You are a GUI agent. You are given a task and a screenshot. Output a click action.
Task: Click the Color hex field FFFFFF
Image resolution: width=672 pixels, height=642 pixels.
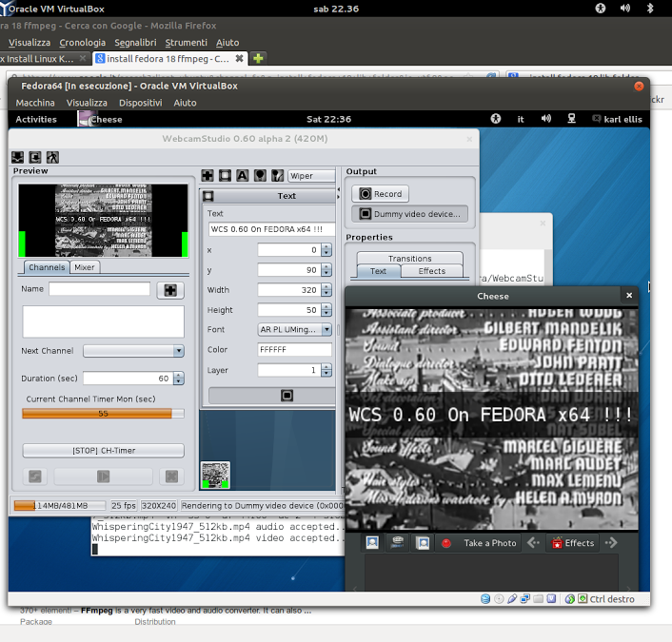coord(294,350)
